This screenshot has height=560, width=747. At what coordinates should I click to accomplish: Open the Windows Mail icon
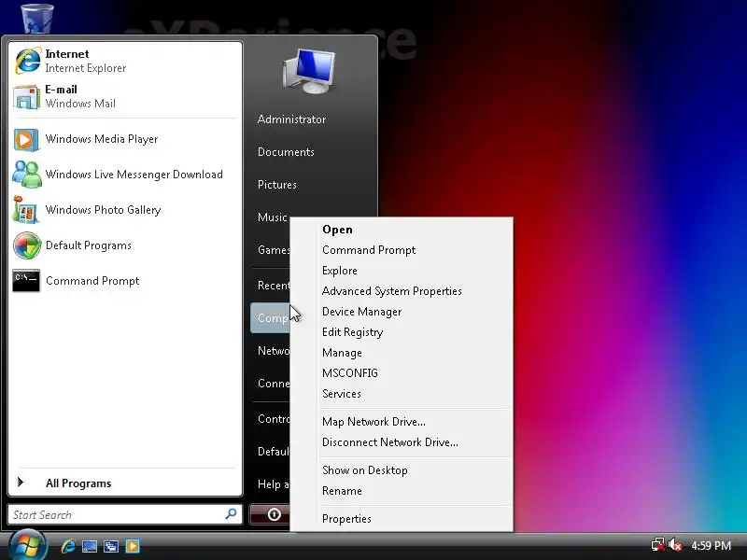(x=26, y=97)
